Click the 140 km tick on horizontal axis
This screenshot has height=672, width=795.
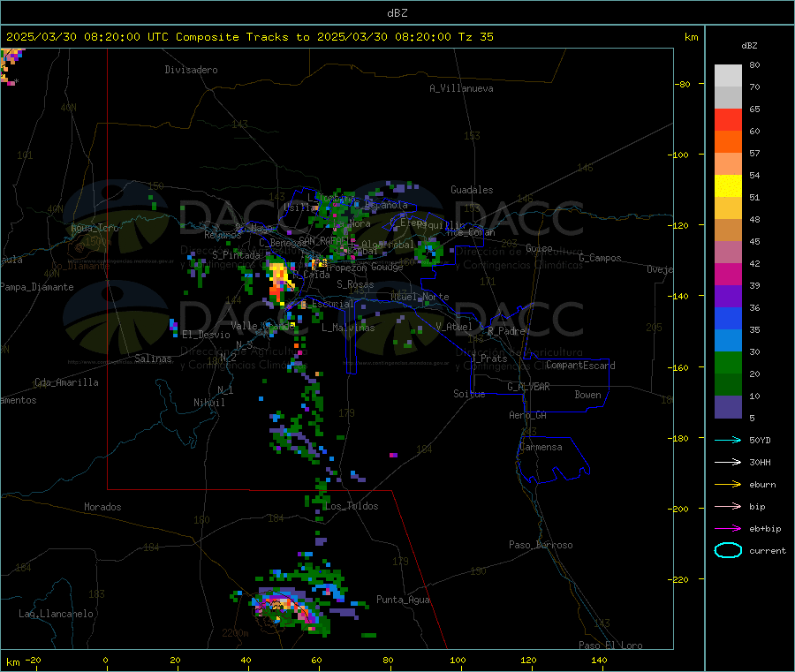tap(599, 660)
